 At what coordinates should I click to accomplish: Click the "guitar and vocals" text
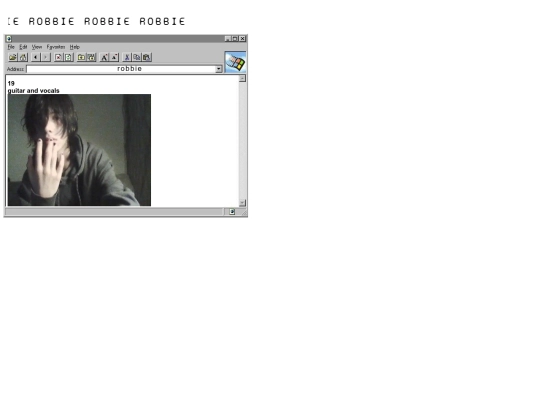pyautogui.click(x=33, y=91)
